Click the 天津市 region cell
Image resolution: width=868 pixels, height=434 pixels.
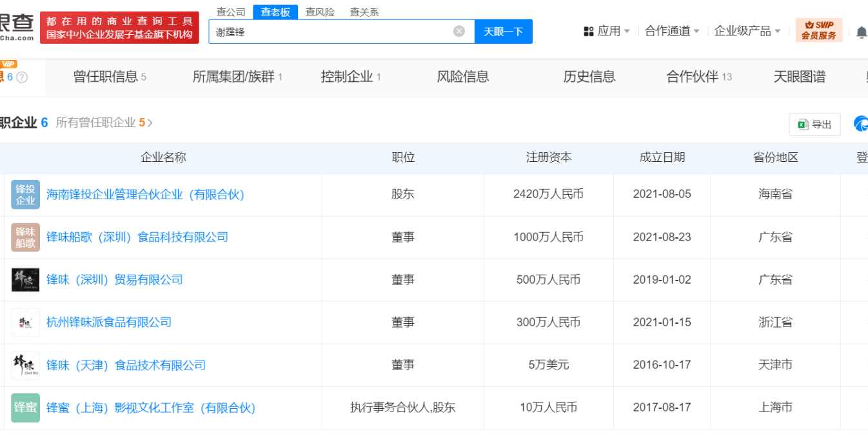coord(775,365)
